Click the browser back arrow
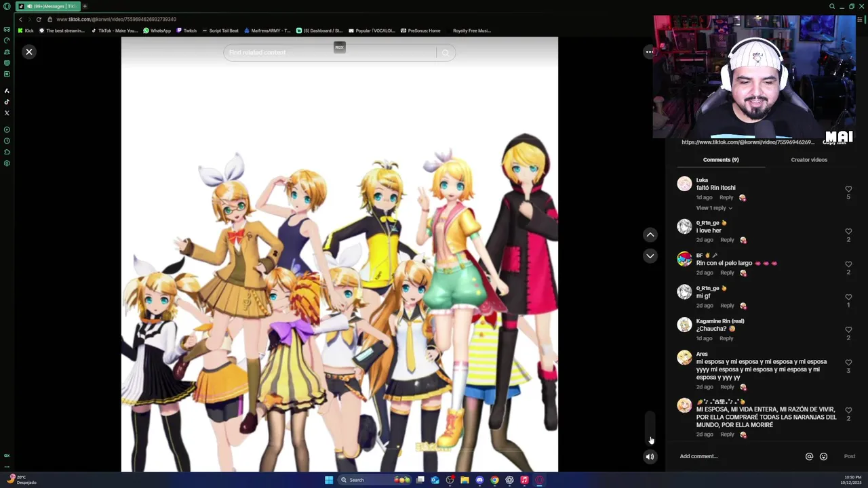The height and width of the screenshot is (488, 868). click(x=20, y=20)
